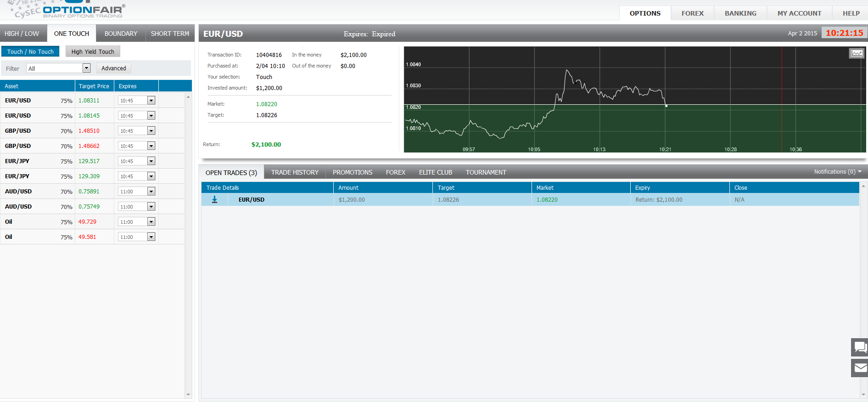
Task: Click the 10:21 time marker on chart
Action: click(665, 149)
